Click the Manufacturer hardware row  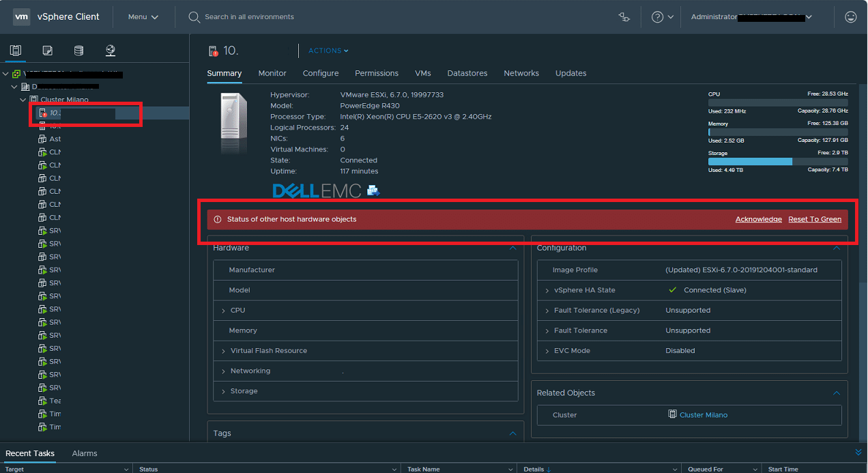(366, 270)
